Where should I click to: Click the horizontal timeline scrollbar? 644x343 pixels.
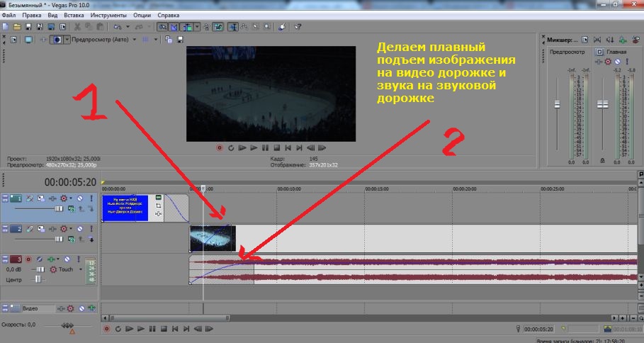169,318
